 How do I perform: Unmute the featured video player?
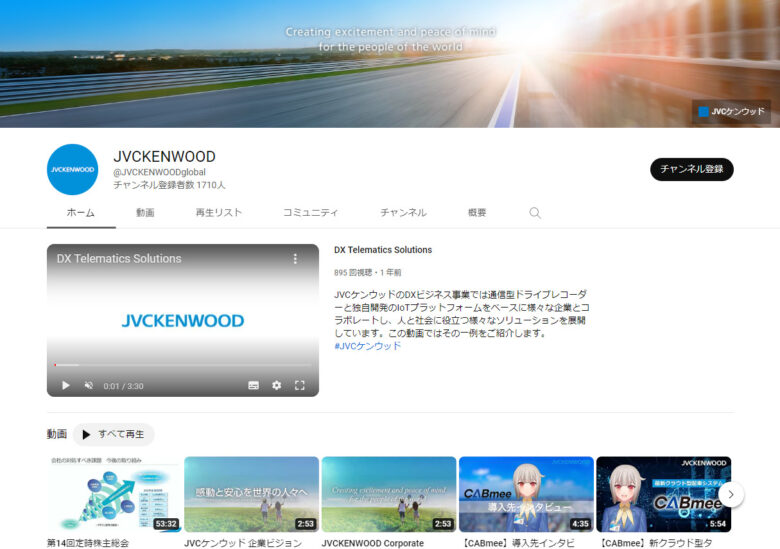coord(89,385)
